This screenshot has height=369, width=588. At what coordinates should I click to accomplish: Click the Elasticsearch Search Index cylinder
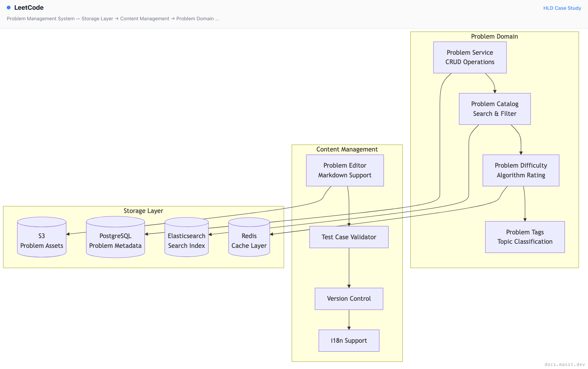[x=186, y=237]
